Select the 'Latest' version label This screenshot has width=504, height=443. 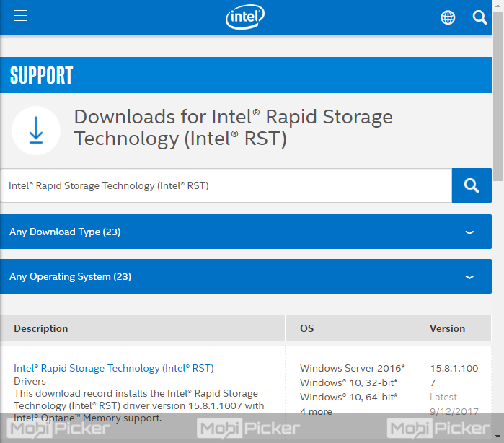click(x=443, y=397)
